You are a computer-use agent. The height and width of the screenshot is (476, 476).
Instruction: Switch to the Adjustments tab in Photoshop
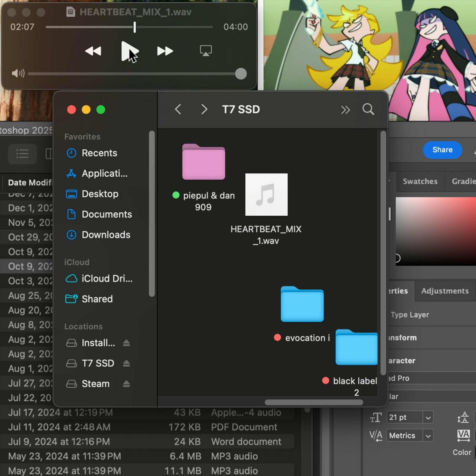[445, 291]
